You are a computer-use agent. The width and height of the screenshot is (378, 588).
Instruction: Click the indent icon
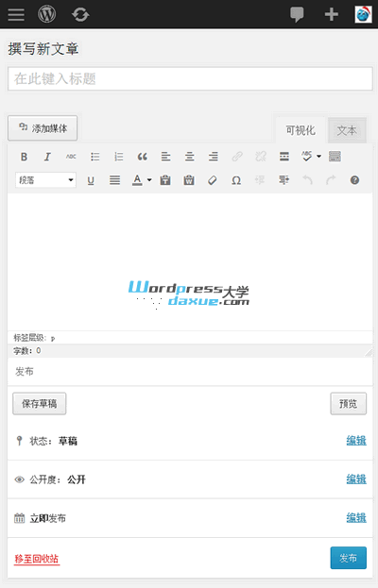283,180
